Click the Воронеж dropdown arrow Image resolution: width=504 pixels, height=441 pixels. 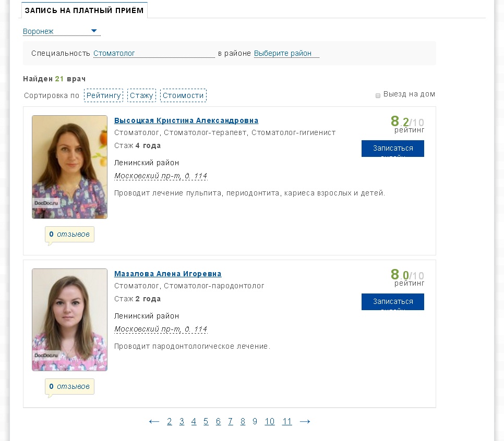94,31
